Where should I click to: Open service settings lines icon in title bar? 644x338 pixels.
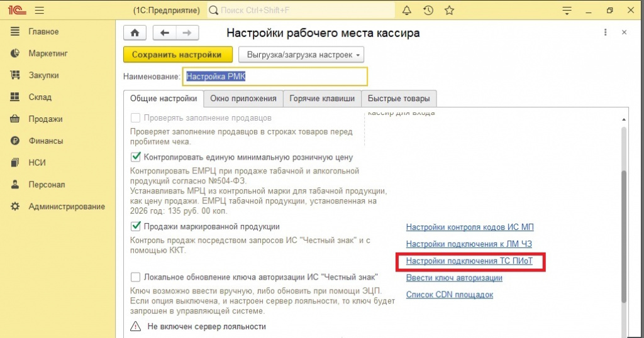567,11
